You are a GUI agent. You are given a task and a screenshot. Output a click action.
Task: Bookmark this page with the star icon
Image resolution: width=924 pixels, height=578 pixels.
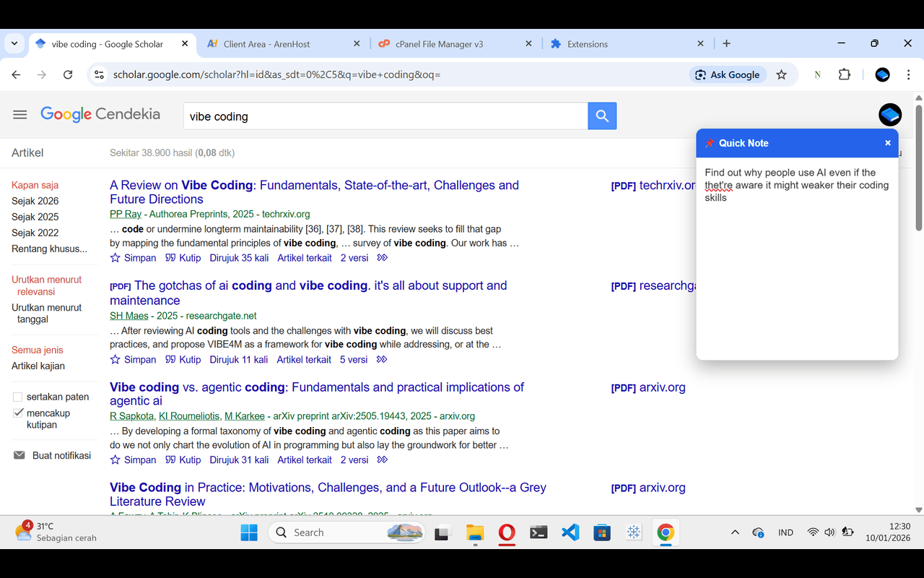[x=781, y=74]
